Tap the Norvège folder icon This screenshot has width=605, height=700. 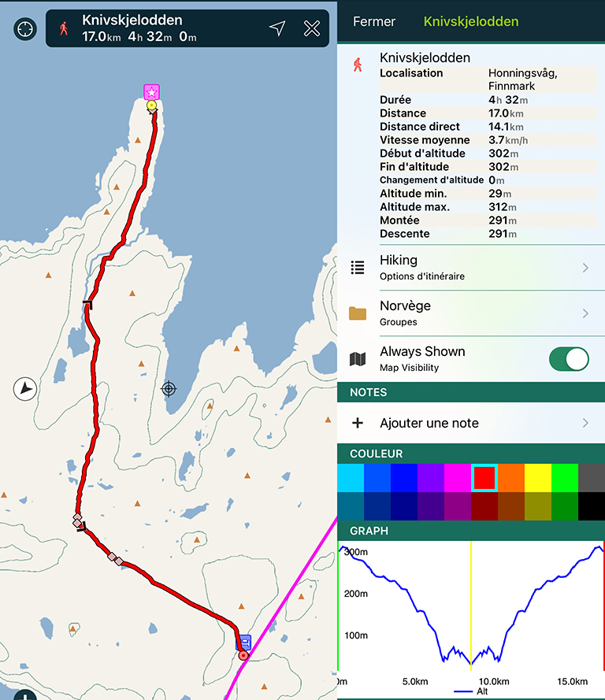(x=358, y=313)
